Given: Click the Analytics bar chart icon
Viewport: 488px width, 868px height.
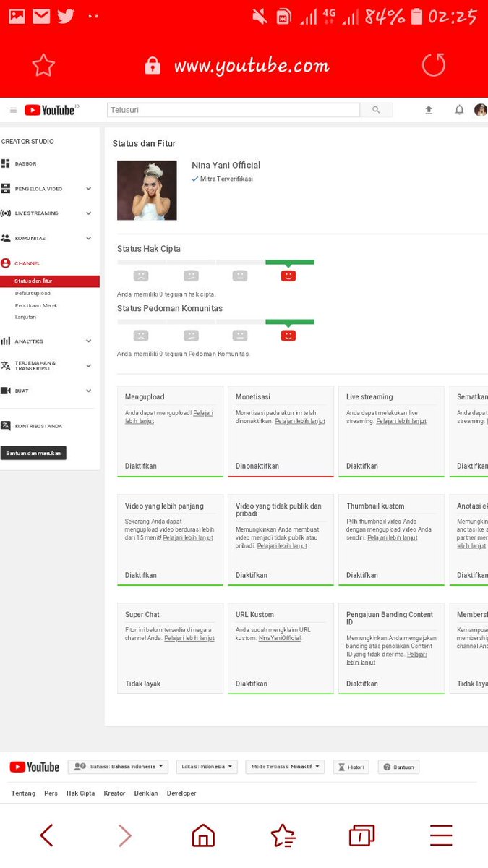Looking at the screenshot, I should click(6, 341).
